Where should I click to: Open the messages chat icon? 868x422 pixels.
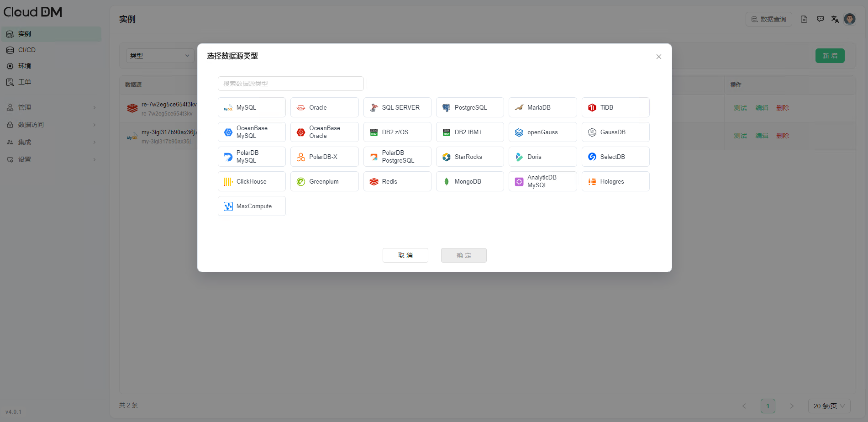pyautogui.click(x=821, y=19)
